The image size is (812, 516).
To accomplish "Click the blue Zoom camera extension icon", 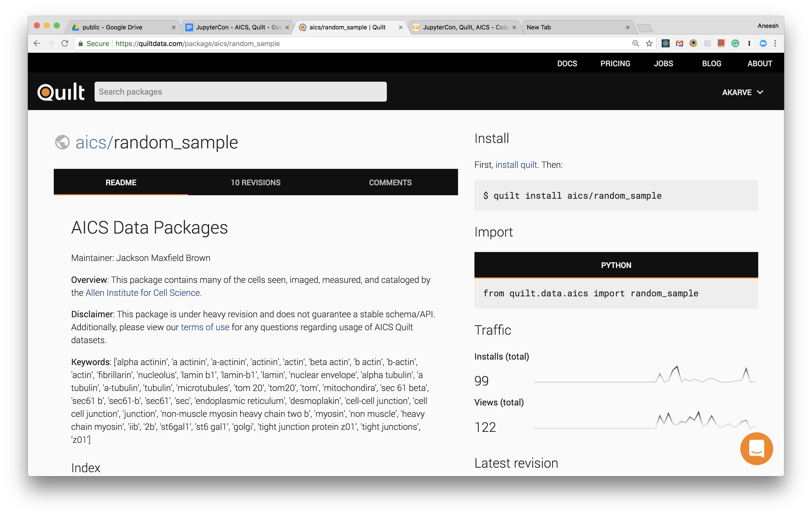I will click(763, 44).
